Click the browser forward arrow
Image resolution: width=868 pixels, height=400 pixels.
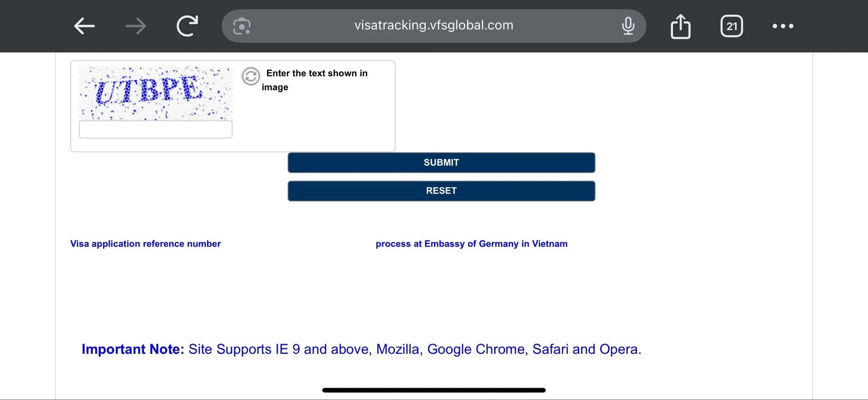click(136, 26)
